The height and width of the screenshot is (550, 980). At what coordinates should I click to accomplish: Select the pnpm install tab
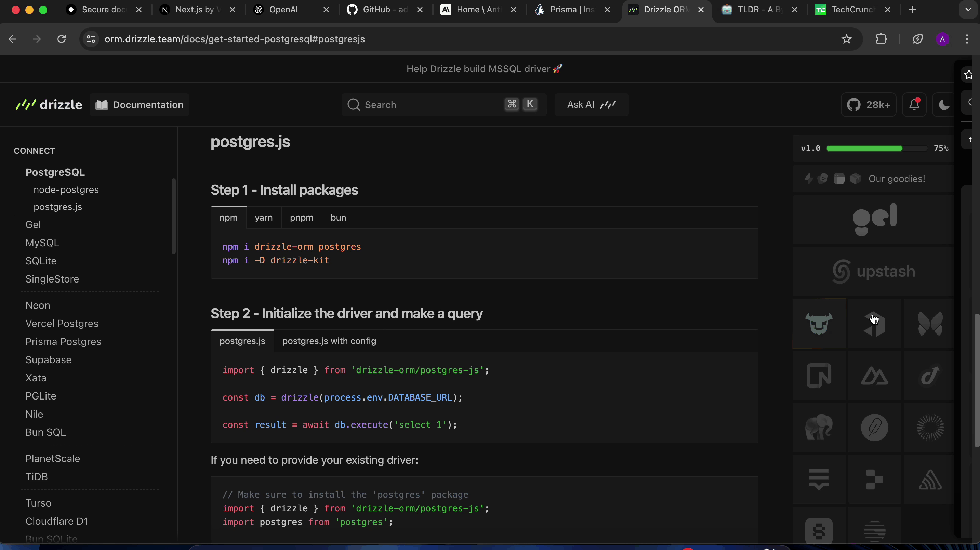302,218
